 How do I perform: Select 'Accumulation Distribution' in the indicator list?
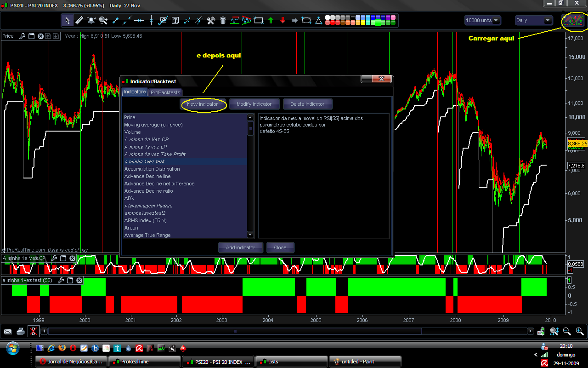tap(152, 169)
